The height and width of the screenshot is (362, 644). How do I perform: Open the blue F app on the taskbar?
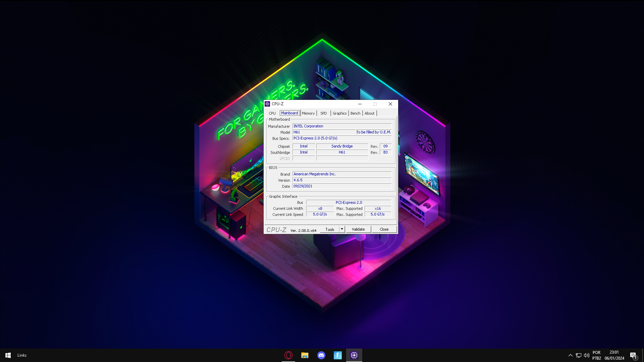tap(338, 355)
